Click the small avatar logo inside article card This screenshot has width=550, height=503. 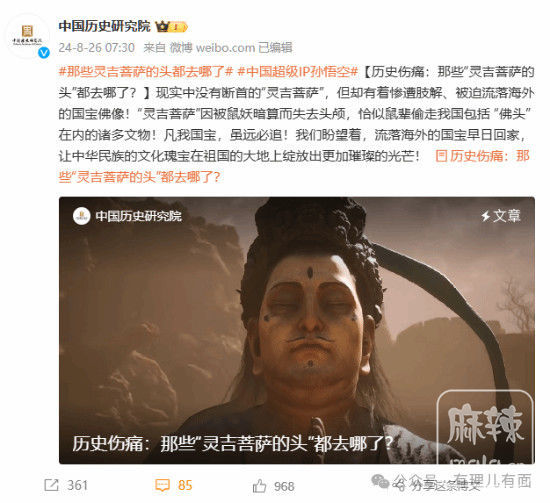(82, 216)
